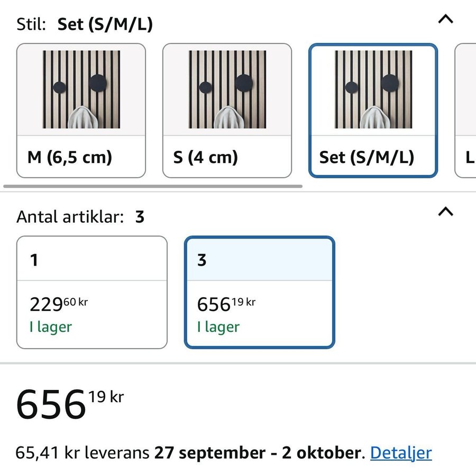Screen dimensions: 476x474
Task: Click the Stil: Set (S/M/L) heading
Action: click(85, 24)
